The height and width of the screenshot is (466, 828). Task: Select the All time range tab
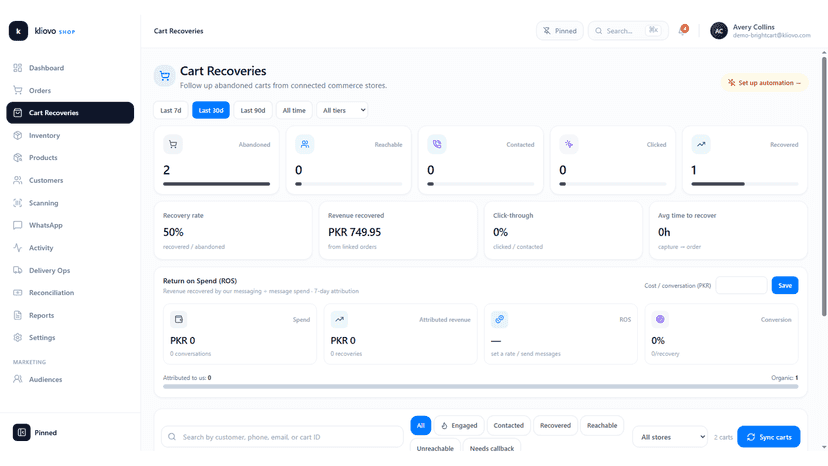294,110
